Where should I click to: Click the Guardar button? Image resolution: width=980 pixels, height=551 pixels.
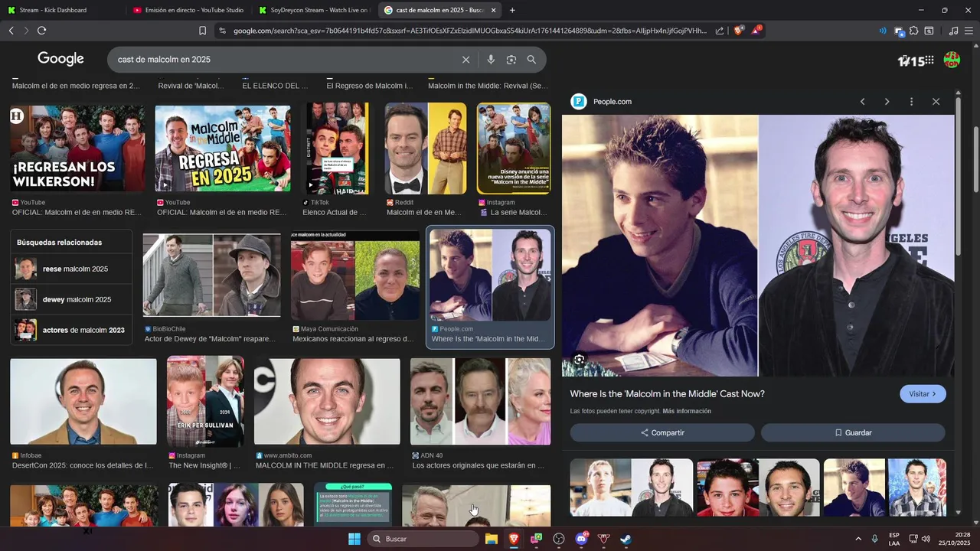pos(853,432)
